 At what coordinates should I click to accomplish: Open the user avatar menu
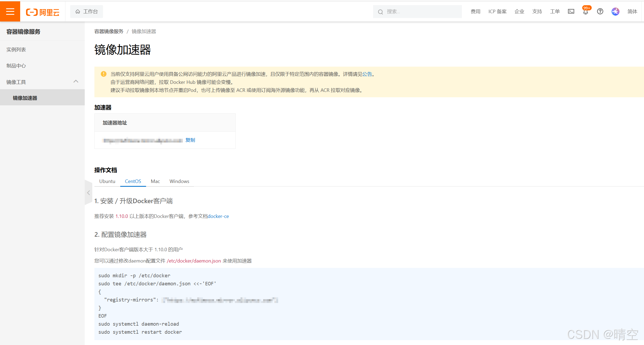coord(615,12)
